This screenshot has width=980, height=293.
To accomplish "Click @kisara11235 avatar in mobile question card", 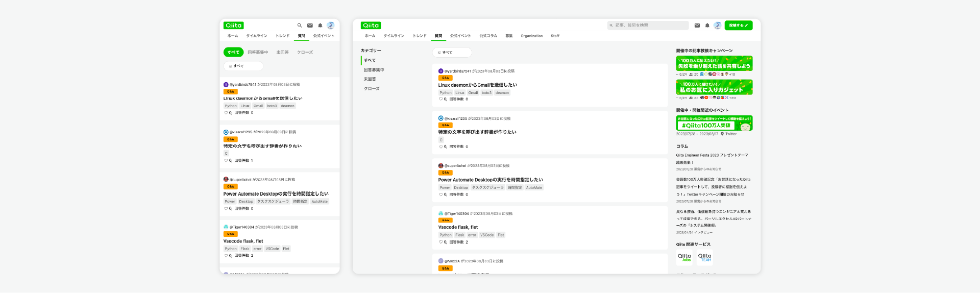I will 226,132.
